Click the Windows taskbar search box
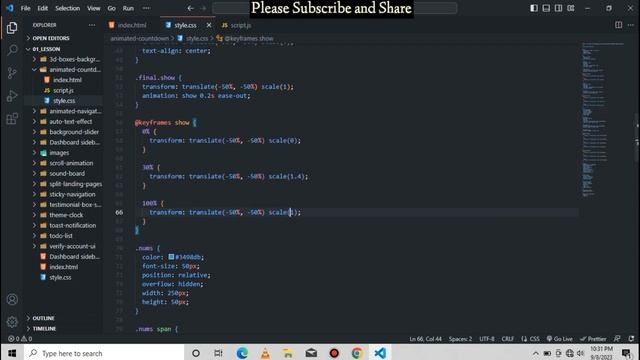The height and width of the screenshot is (360, 640). pyautogui.click(x=104, y=353)
